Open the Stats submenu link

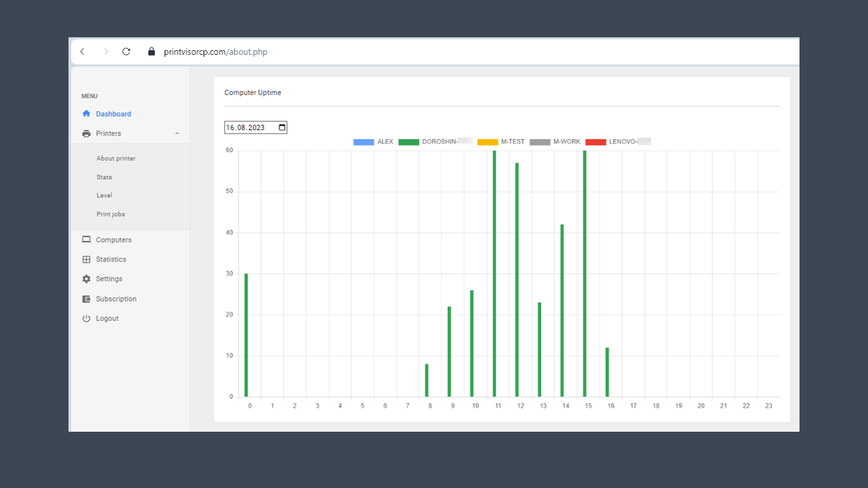pyautogui.click(x=104, y=177)
